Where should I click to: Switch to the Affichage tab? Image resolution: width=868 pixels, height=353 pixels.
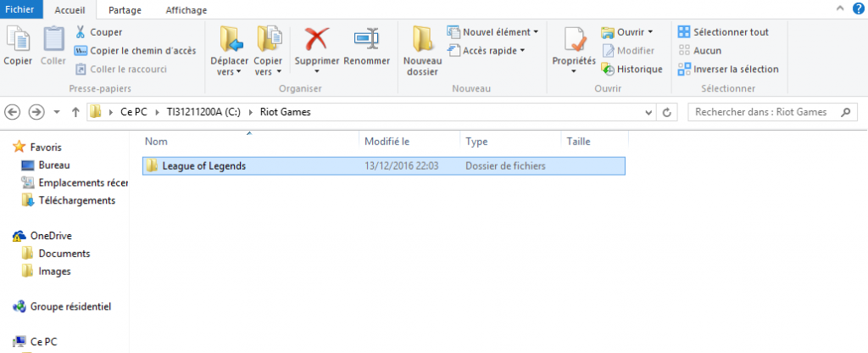coord(186,10)
